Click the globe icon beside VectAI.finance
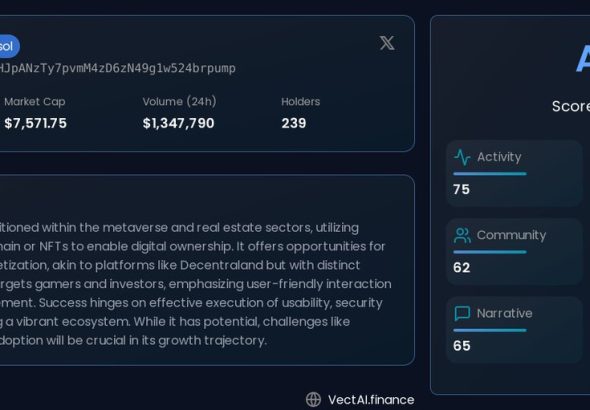The image size is (590, 410). point(313,399)
